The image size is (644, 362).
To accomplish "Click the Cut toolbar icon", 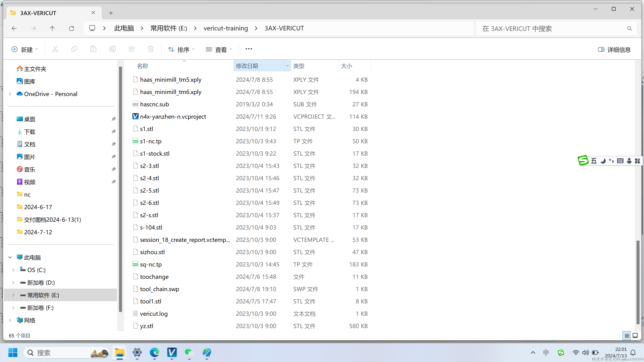I will point(55,49).
